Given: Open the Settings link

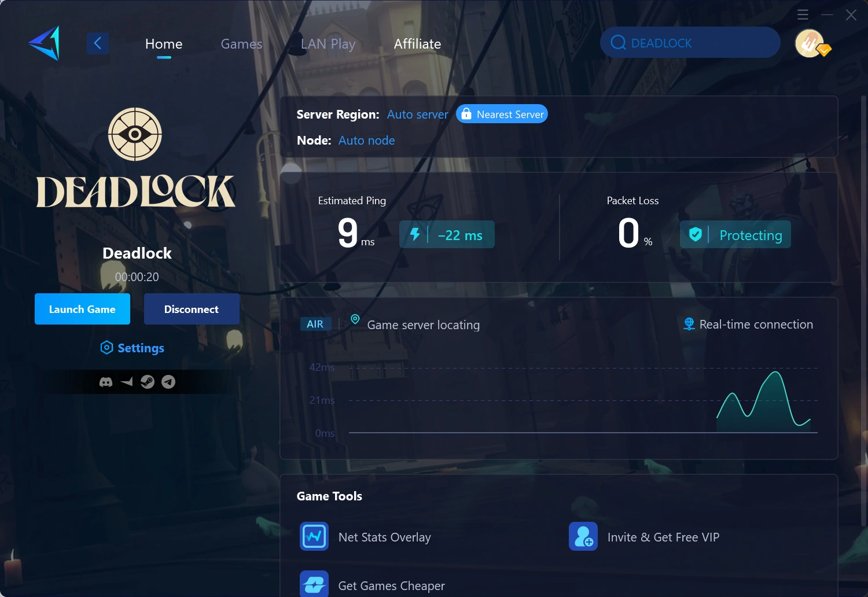Looking at the screenshot, I should coord(141,348).
